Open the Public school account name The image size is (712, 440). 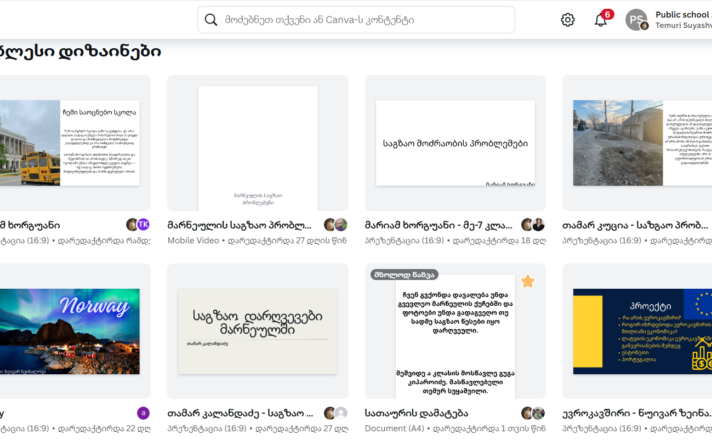[x=683, y=15]
